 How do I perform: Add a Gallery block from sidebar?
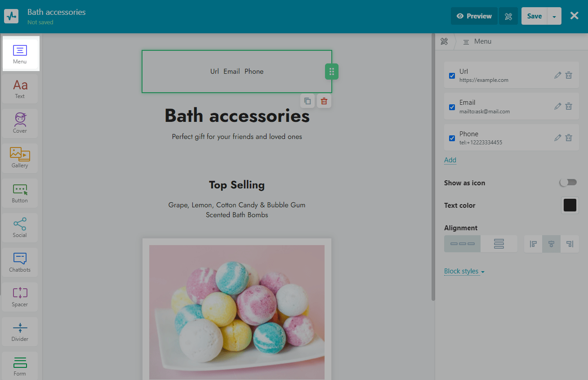pos(20,158)
